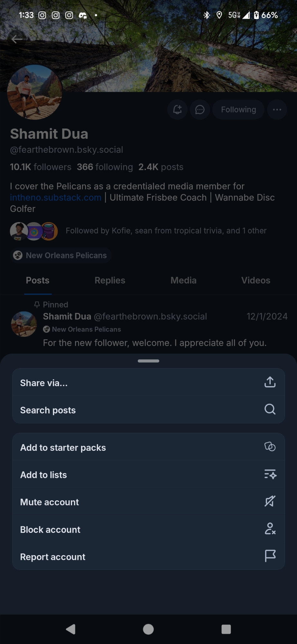Tap the three-dot more options button
Screen dimensions: 297x644
[277, 110]
